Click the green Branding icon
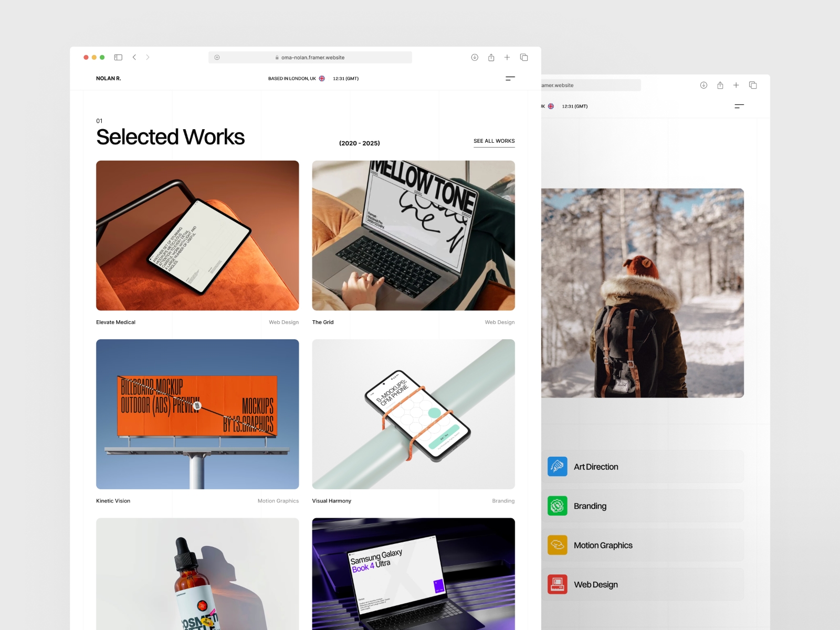The image size is (840, 630). 557,506
